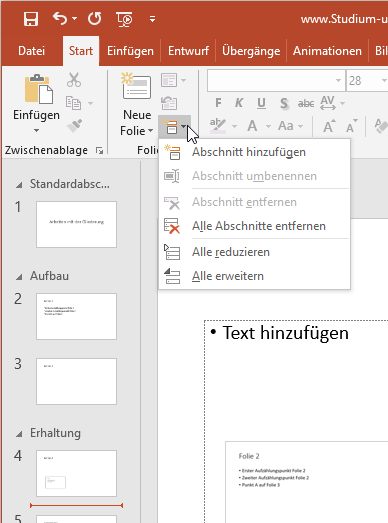Choose Alle erweitern to expand sections

coord(255,276)
